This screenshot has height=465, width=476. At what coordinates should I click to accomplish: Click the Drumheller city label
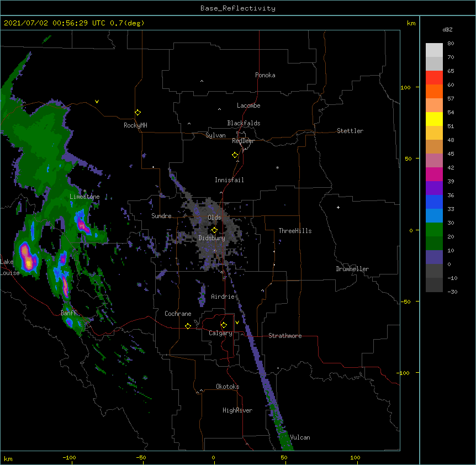coord(352,269)
